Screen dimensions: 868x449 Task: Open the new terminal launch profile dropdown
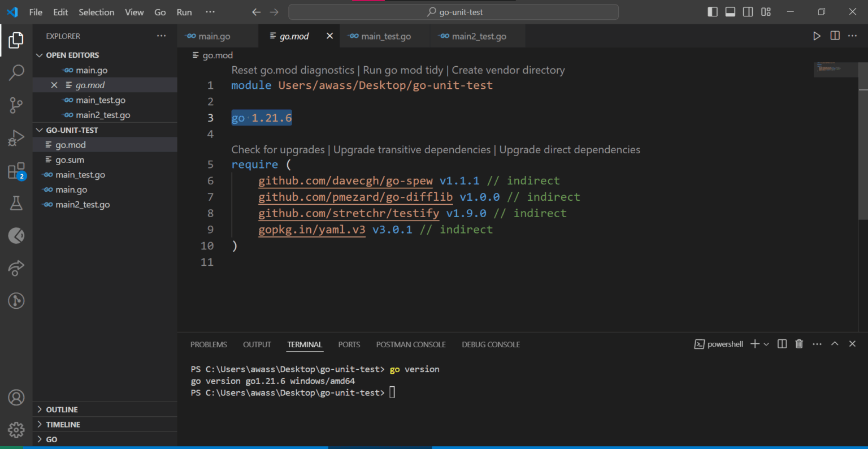tap(766, 344)
